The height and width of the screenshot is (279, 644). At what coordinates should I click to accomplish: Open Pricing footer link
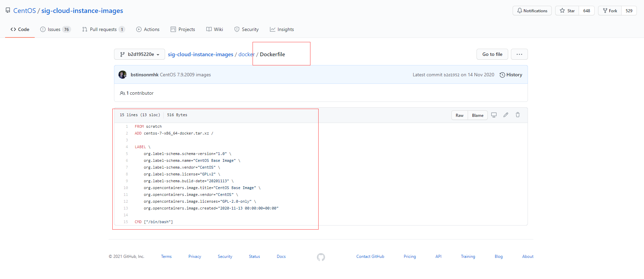[410, 257]
